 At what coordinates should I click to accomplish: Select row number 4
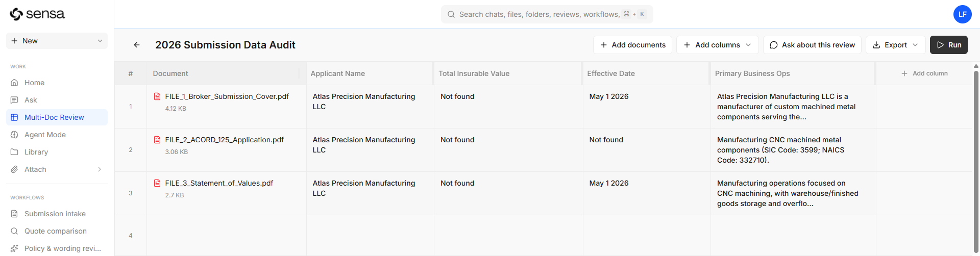coord(131,236)
